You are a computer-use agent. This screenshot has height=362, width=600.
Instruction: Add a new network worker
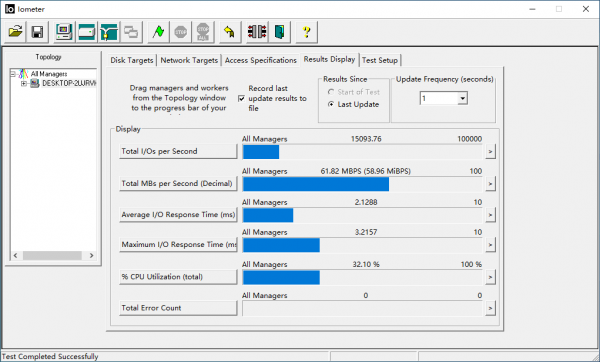click(x=109, y=32)
